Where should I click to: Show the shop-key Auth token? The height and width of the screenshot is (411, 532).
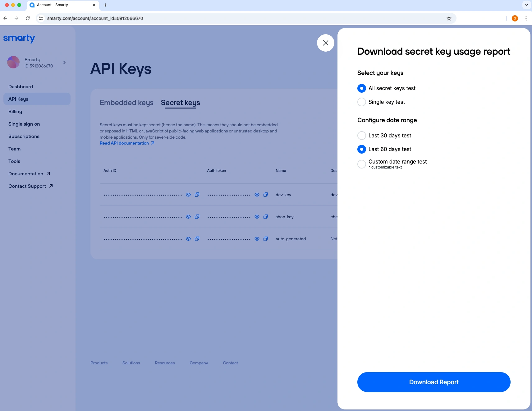pos(257,217)
